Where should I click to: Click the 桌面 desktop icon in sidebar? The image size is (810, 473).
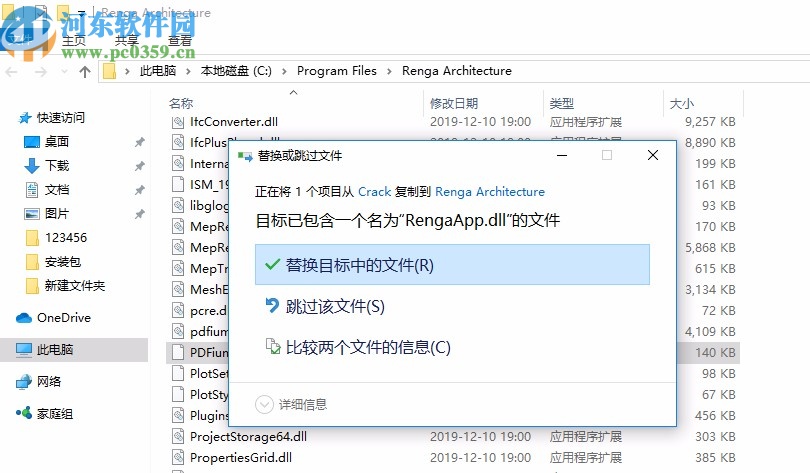coord(32,141)
